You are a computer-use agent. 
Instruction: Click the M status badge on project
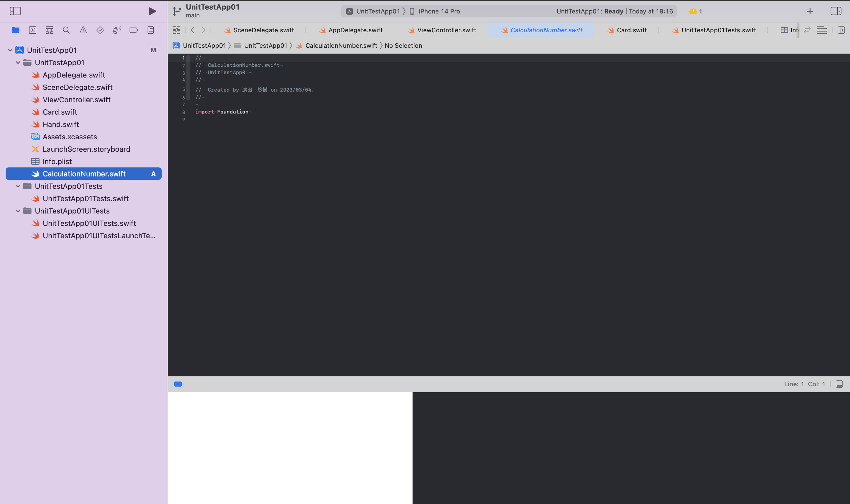[x=153, y=50]
